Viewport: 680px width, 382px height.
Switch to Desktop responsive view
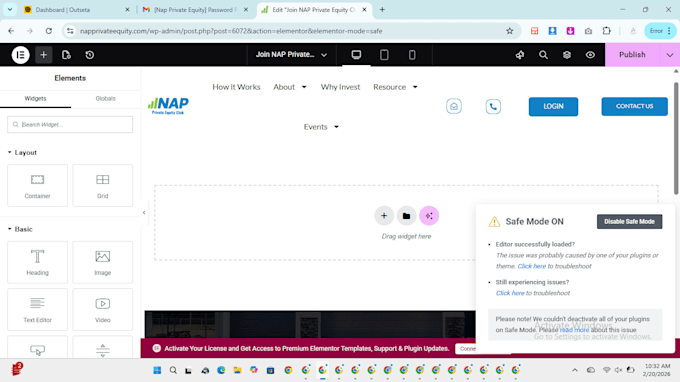coord(356,55)
